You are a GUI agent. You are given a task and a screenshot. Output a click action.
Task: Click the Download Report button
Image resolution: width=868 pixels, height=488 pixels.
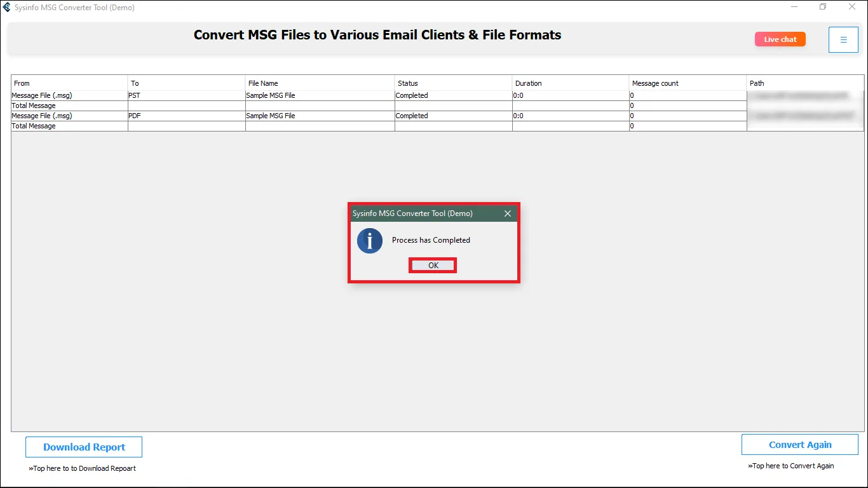[84, 447]
